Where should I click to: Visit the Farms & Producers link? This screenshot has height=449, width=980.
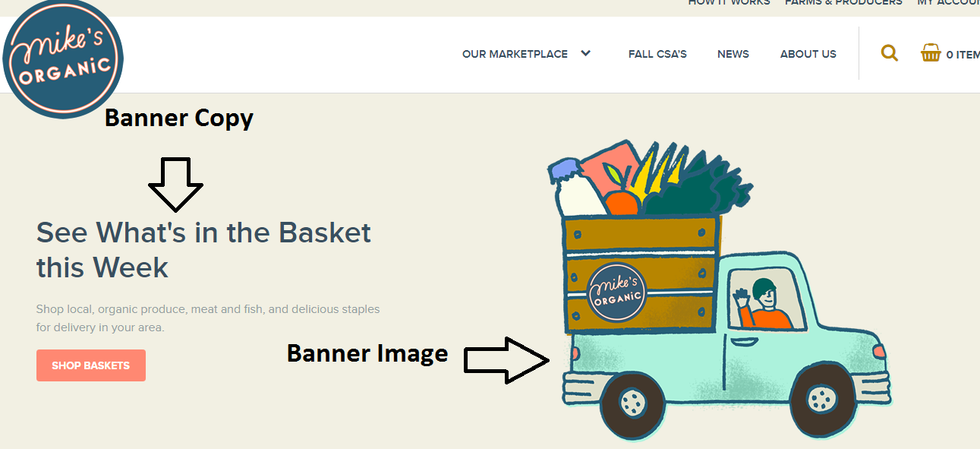[843, 3]
